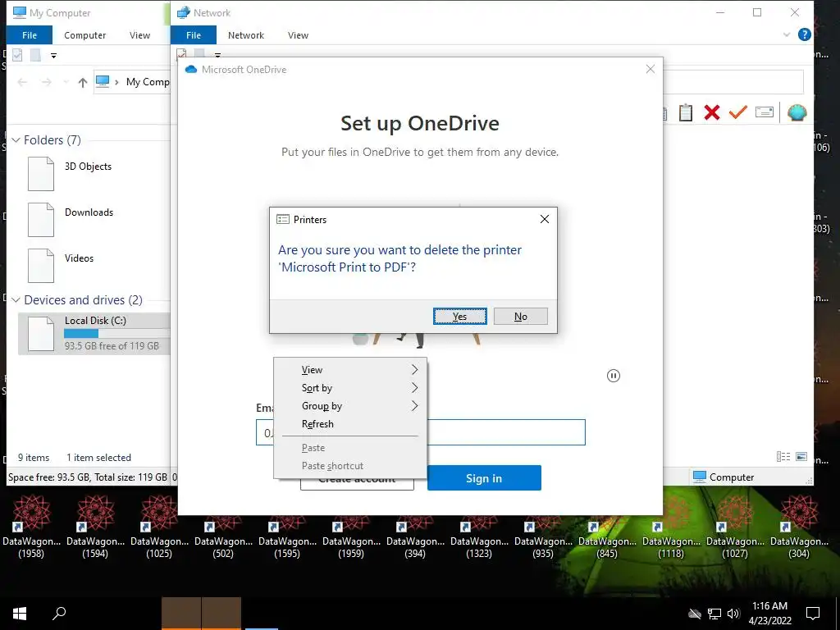Select DataWagon (1958) desktop shortcut
This screenshot has width=840, height=630.
(x=31, y=527)
